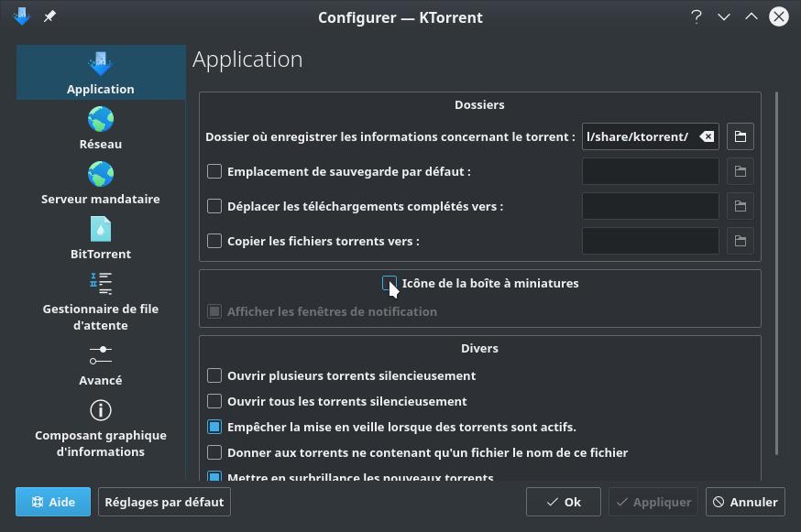Image resolution: width=801 pixels, height=532 pixels.
Task: Click the copy torrent files path field
Action: click(651, 241)
